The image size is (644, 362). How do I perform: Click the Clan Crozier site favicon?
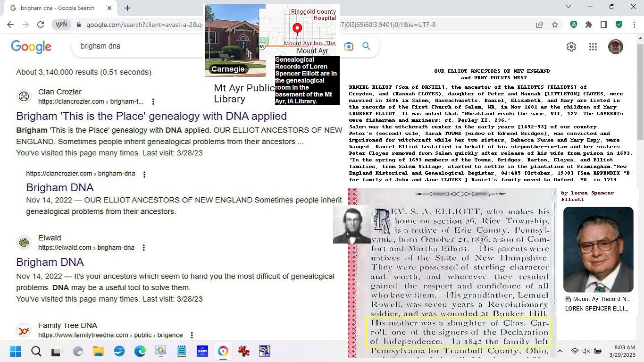(x=24, y=97)
